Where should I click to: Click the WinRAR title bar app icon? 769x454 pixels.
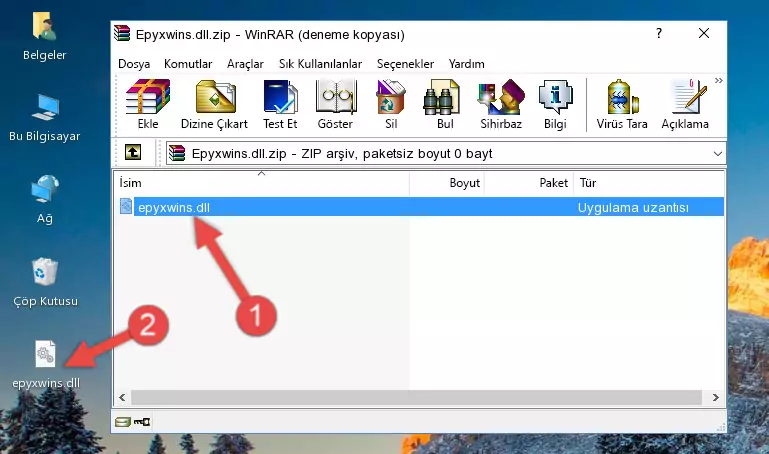click(x=122, y=33)
